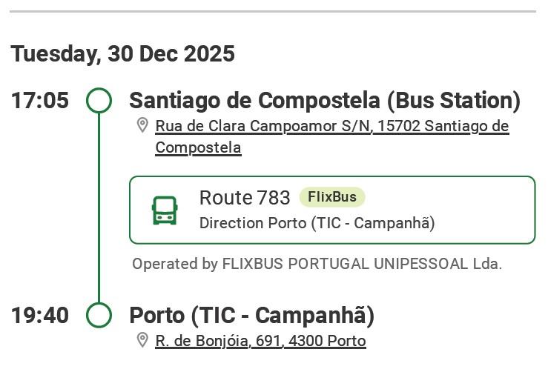Click the location pin beside Rua de Clara Campoamor
Screen dimensions: 548x392
tap(142, 125)
